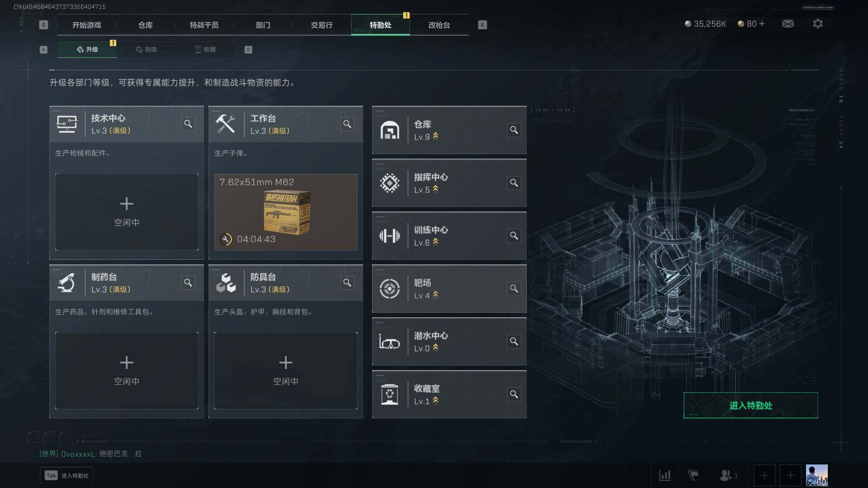The width and height of the screenshot is (868, 488).
Task: Click the 开始游戏 tab
Action: point(87,25)
